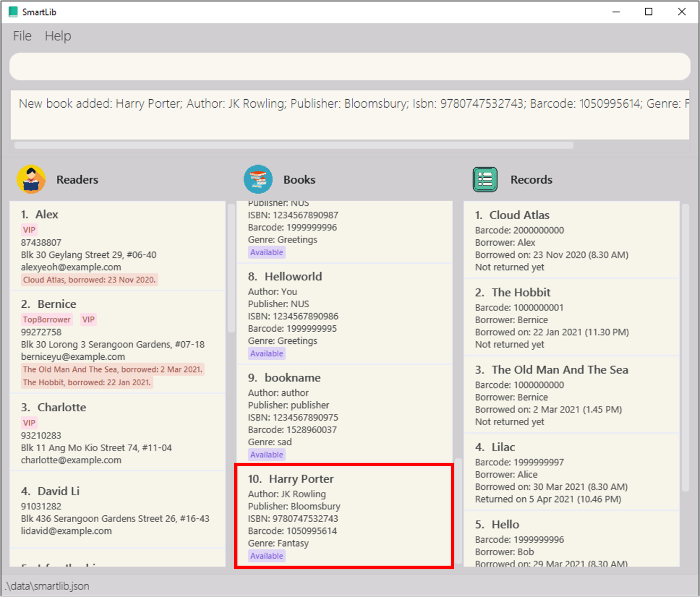This screenshot has width=700, height=597.
Task: Select record 3. The Old Man And The Sea
Action: [x=571, y=394]
